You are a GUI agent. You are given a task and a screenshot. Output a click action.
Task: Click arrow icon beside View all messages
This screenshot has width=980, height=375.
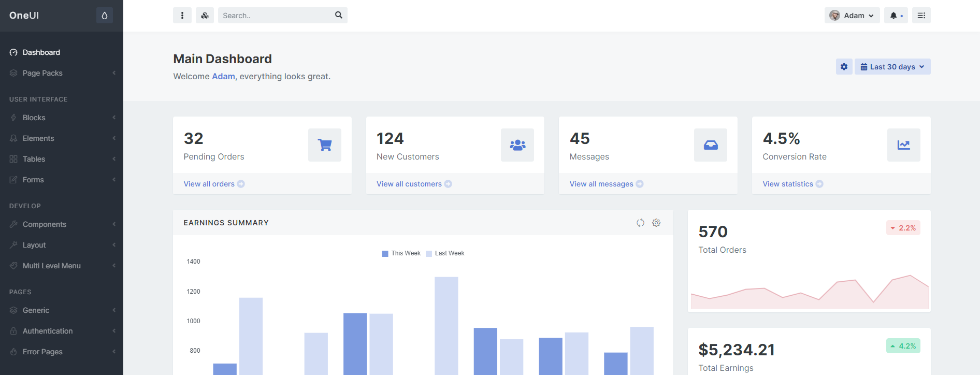pyautogui.click(x=640, y=184)
